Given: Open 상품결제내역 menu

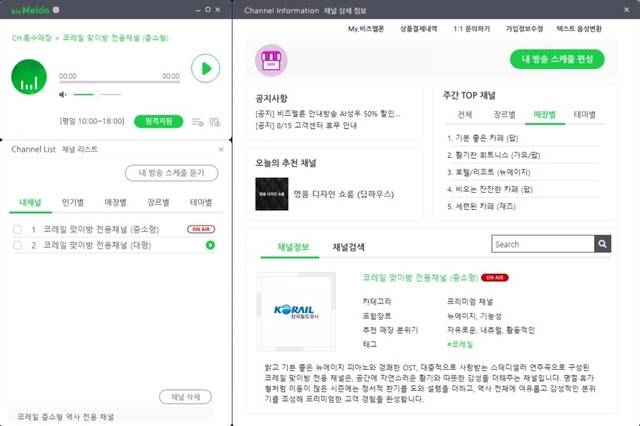Looking at the screenshot, I should click(x=418, y=29).
